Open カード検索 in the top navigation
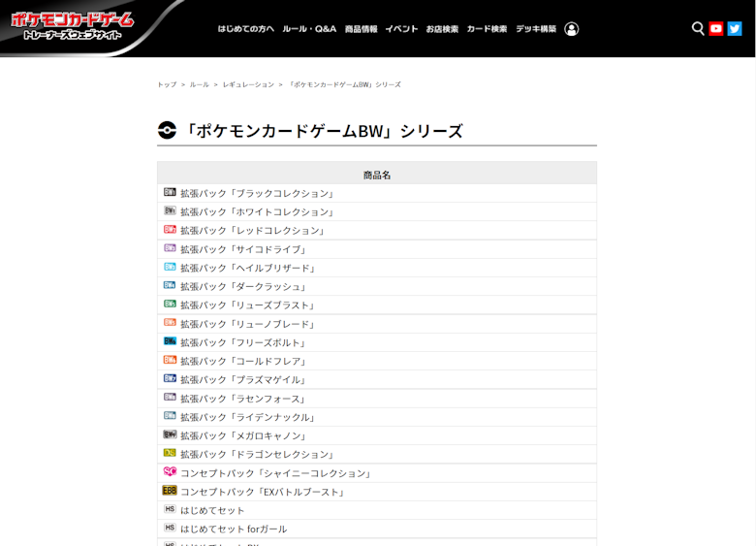Screen dimensions: 756x546 (x=487, y=29)
